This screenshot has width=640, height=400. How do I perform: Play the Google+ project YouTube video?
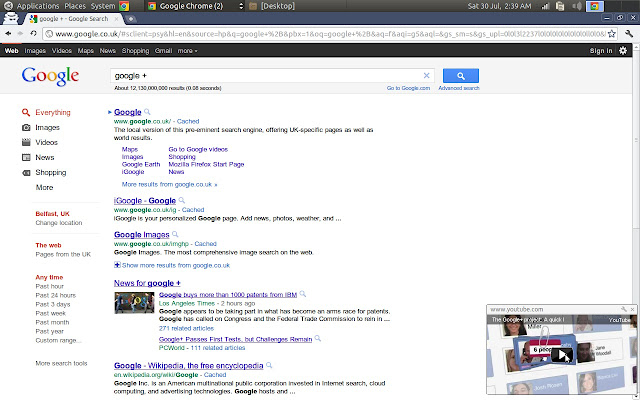pyautogui.click(x=562, y=355)
